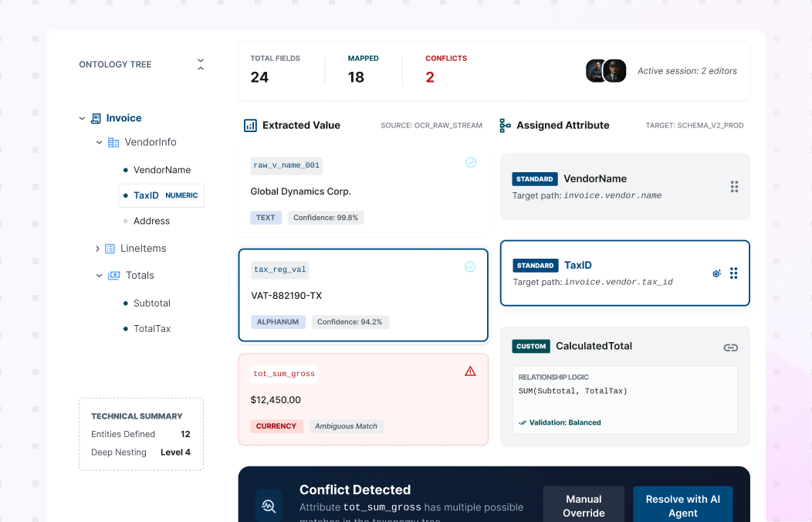The width and height of the screenshot is (812, 522).
Task: Click the drag handle on TaxID attribute
Action: (x=734, y=273)
